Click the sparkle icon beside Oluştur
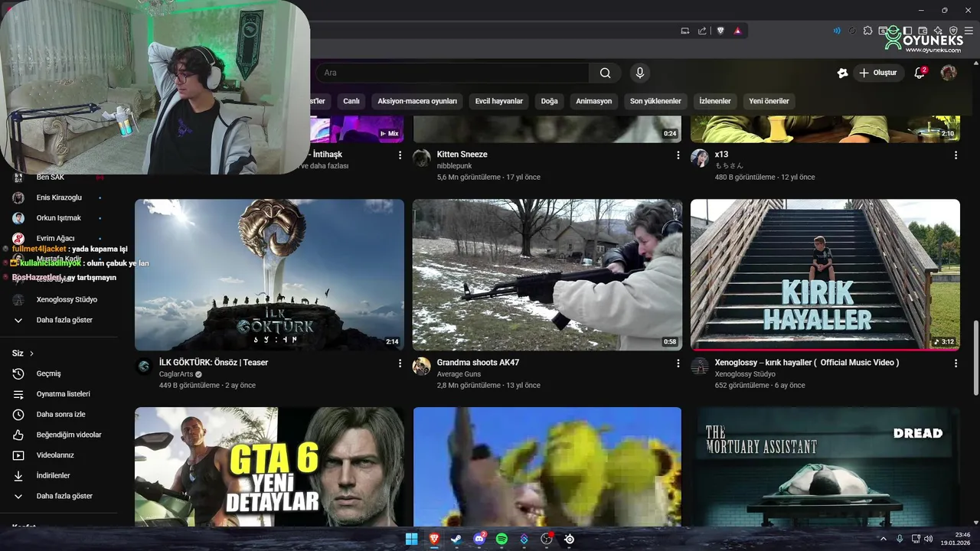 843,73
